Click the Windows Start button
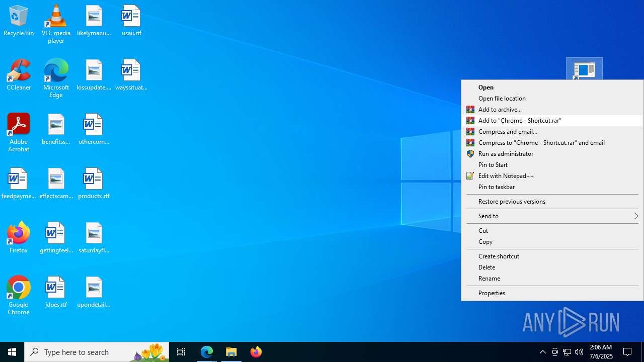The image size is (644, 362). click(12, 352)
